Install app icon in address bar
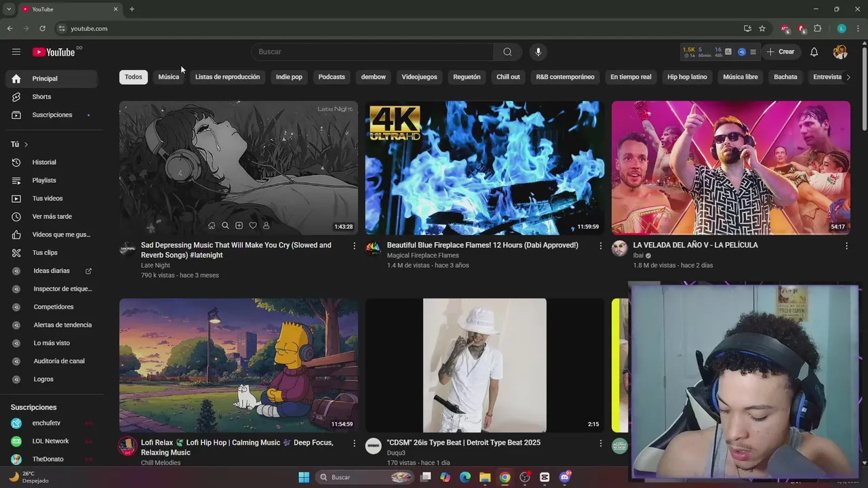Screen dimensions: 868x488 click(x=747, y=28)
